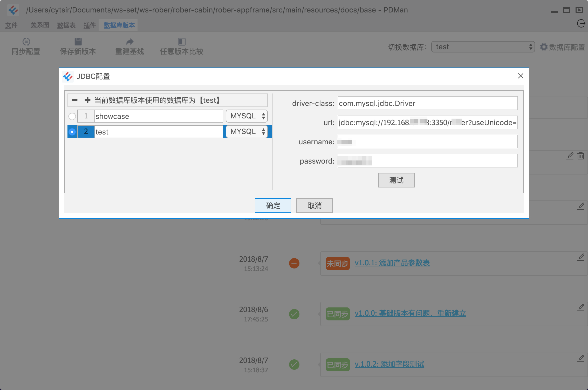This screenshot has width=588, height=390.
Task: Open 同步配置 sync settings icon
Action: point(26,42)
